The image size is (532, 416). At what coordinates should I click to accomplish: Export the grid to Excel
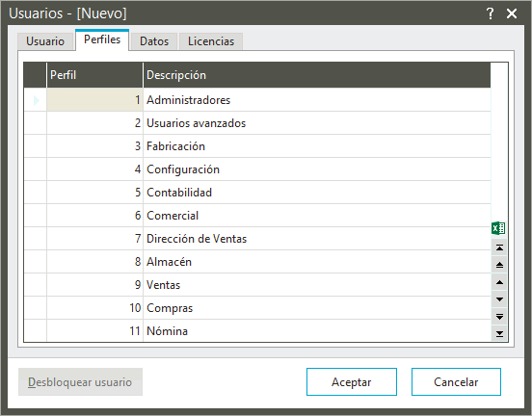[498, 228]
